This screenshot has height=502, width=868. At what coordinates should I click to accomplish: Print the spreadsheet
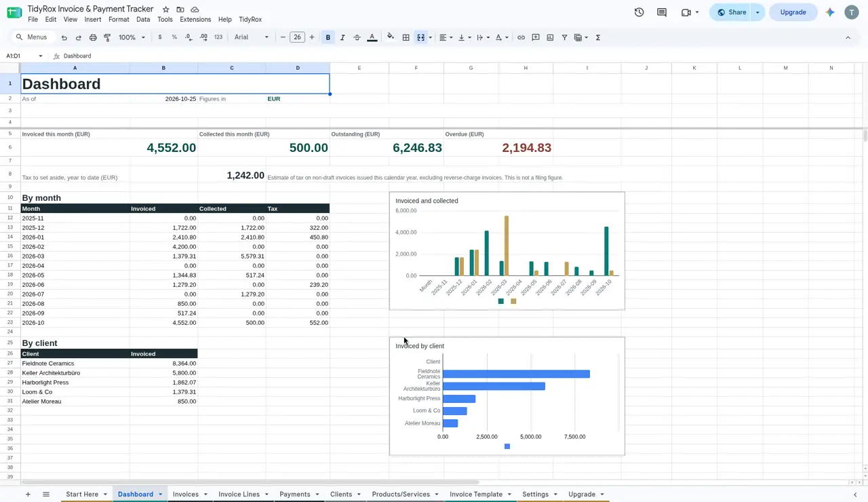[x=93, y=37]
